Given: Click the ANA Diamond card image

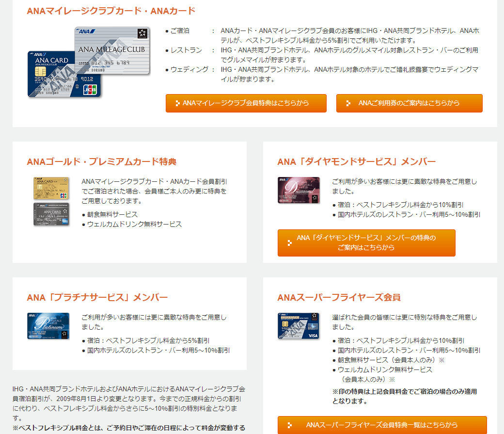Looking at the screenshot, I should (299, 190).
